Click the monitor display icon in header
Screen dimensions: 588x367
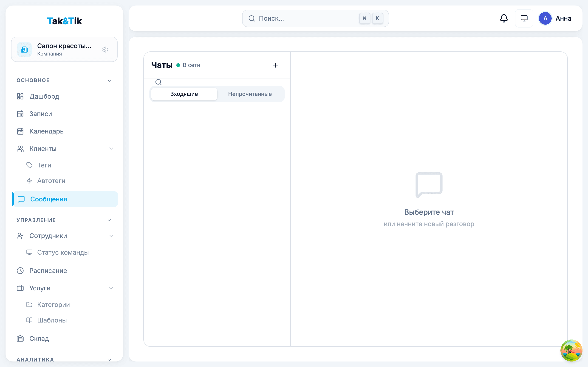[524, 18]
